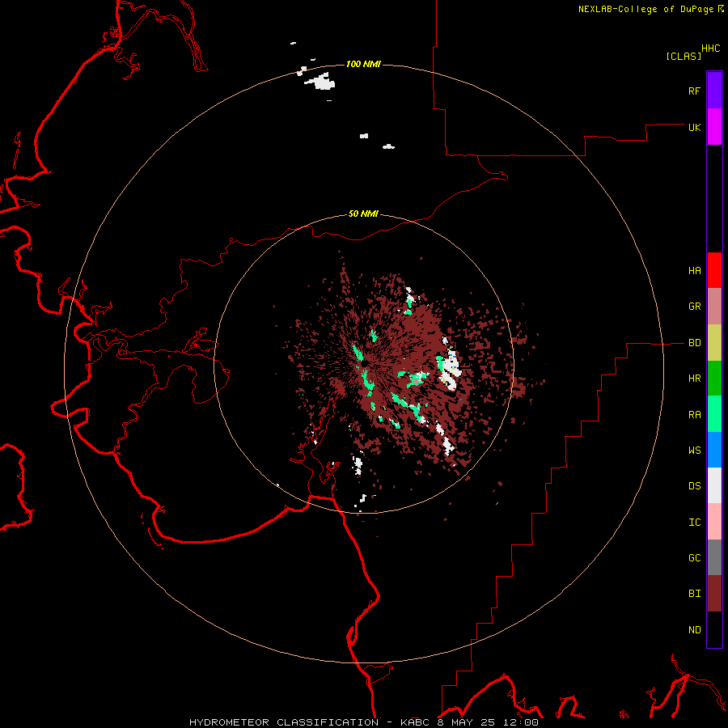The width and height of the screenshot is (728, 728).
Task: Click the BI brown legend swatch
Action: (x=714, y=594)
